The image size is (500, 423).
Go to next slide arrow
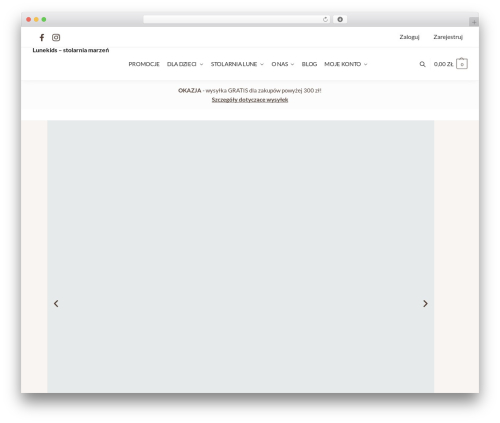(x=425, y=303)
